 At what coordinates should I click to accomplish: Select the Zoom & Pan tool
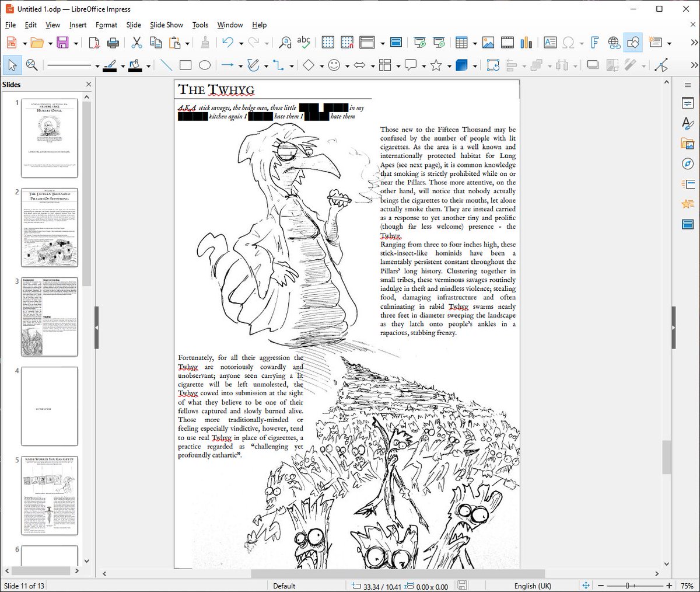point(32,65)
